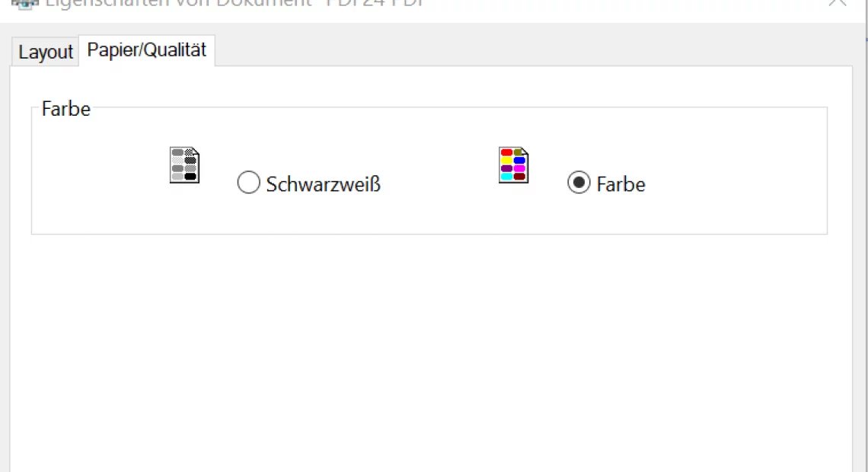868x472 pixels.
Task: Click the folded page corner on the Farbe icon
Action: point(524,150)
